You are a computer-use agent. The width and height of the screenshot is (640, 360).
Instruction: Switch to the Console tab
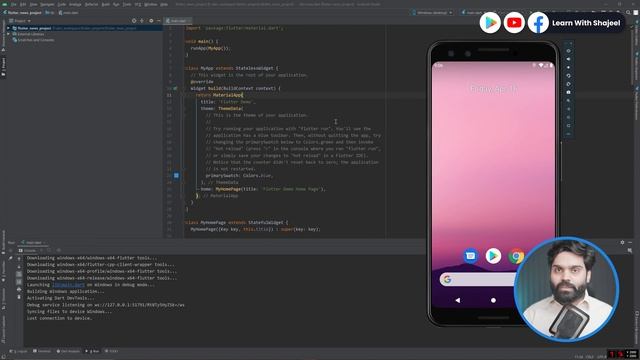28,250
